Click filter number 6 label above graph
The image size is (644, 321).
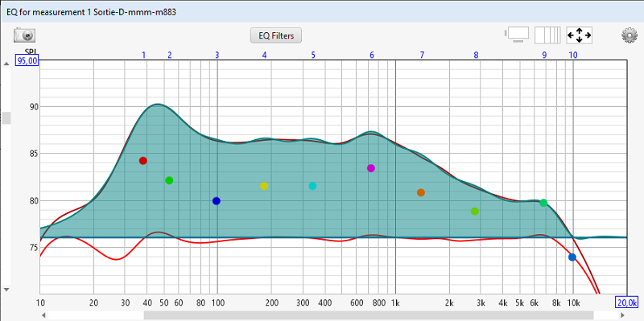(x=372, y=55)
